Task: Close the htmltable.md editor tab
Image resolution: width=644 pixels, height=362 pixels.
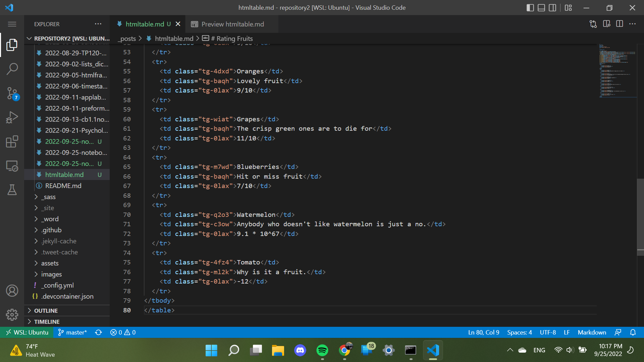Action: point(178,24)
